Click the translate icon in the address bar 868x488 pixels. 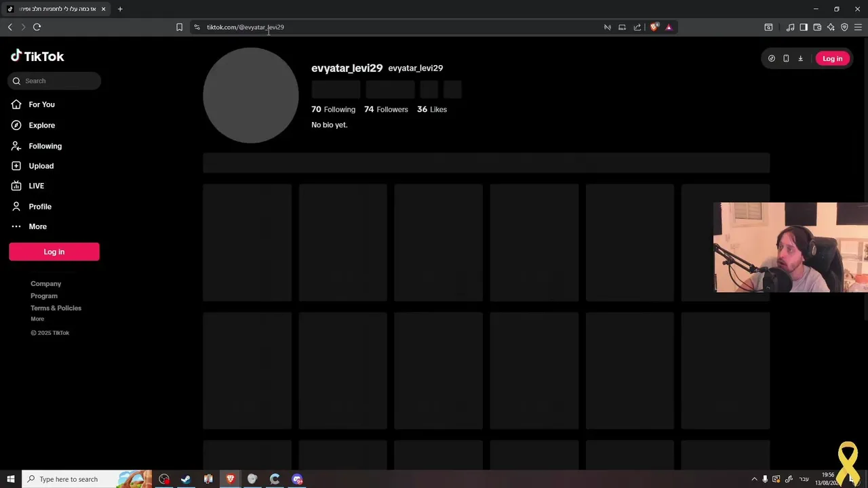click(607, 27)
